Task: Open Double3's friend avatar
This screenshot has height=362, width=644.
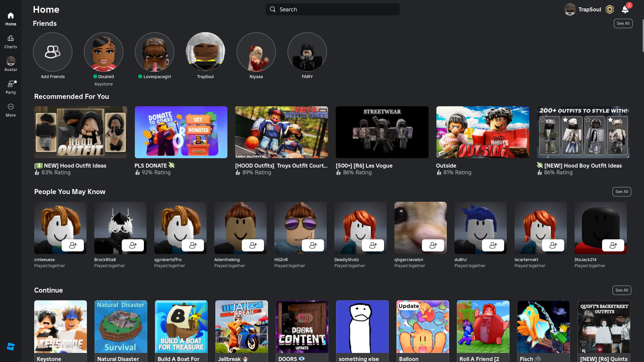Action: click(x=104, y=52)
